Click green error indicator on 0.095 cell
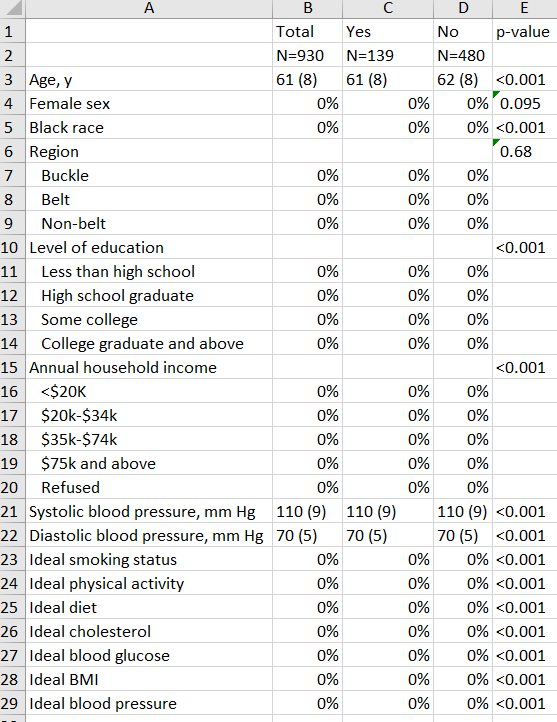The width and height of the screenshot is (557, 722). click(496, 94)
